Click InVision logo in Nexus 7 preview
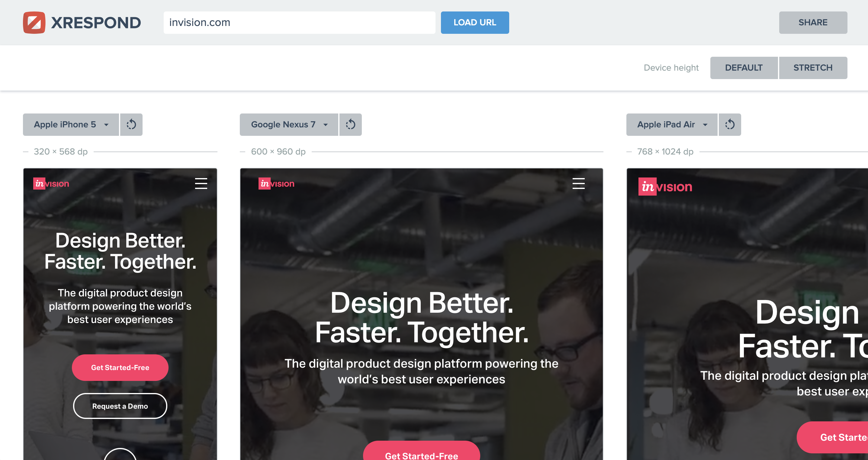The image size is (868, 460). (x=276, y=184)
